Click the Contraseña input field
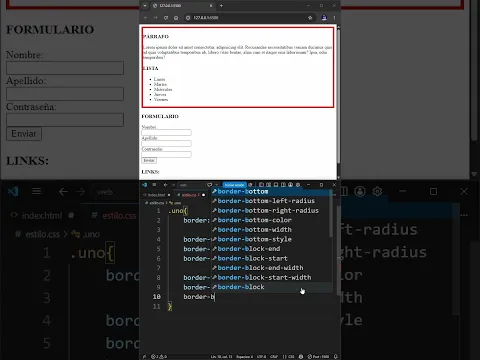480x360 pixels. click(x=166, y=154)
